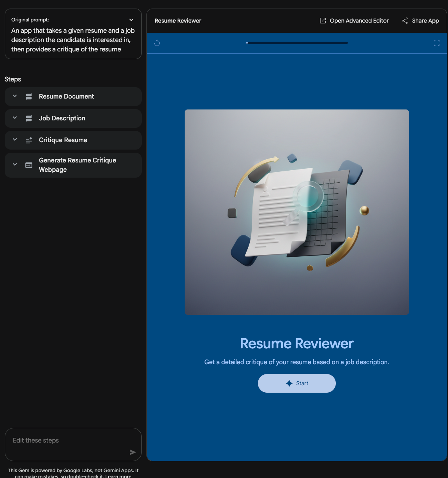This screenshot has width=448, height=478.
Task: Click the send arrow in edit box
Action: click(132, 452)
